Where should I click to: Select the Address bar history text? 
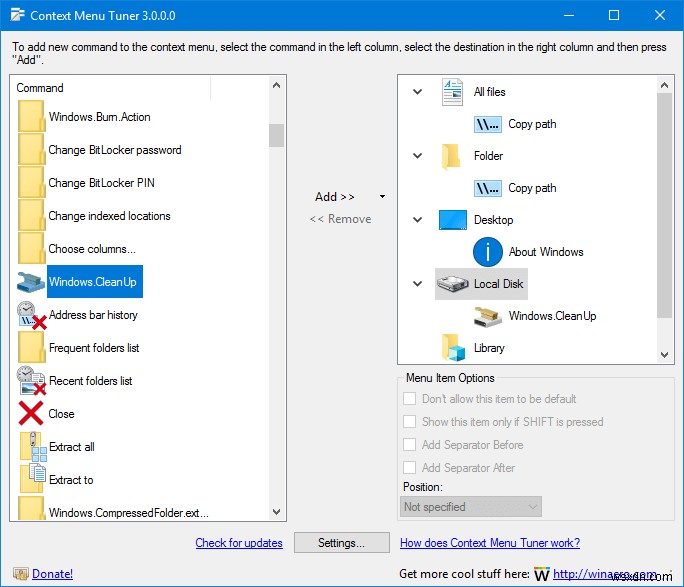click(93, 315)
